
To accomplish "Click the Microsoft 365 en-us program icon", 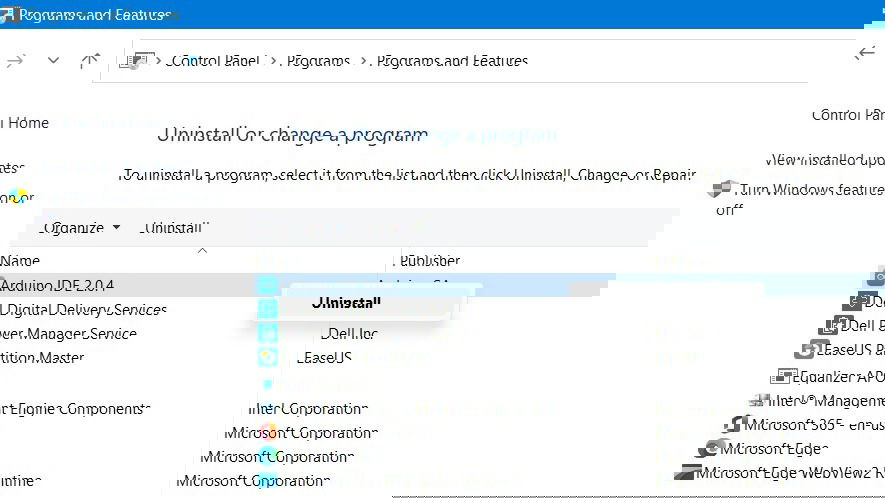I will [736, 423].
